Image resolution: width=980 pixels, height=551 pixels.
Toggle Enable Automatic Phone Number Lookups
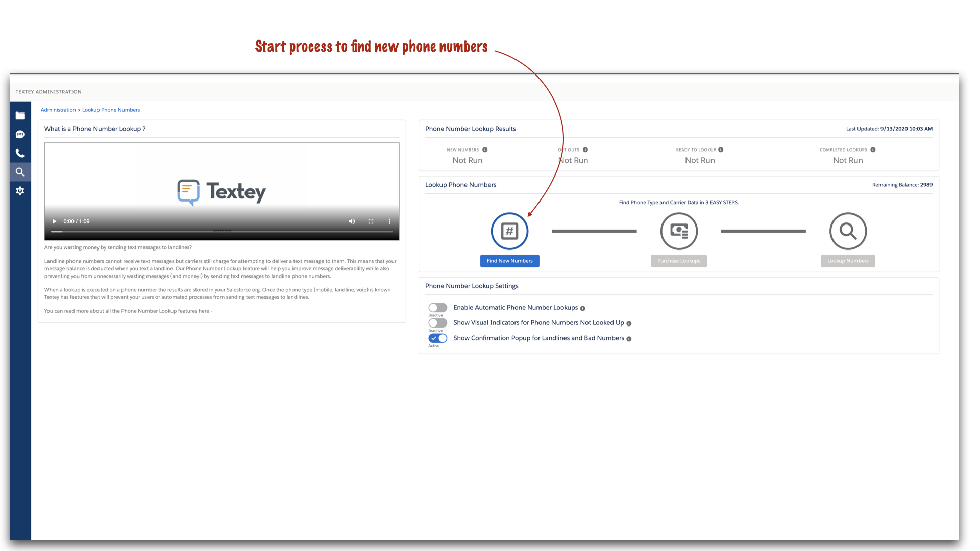point(438,308)
